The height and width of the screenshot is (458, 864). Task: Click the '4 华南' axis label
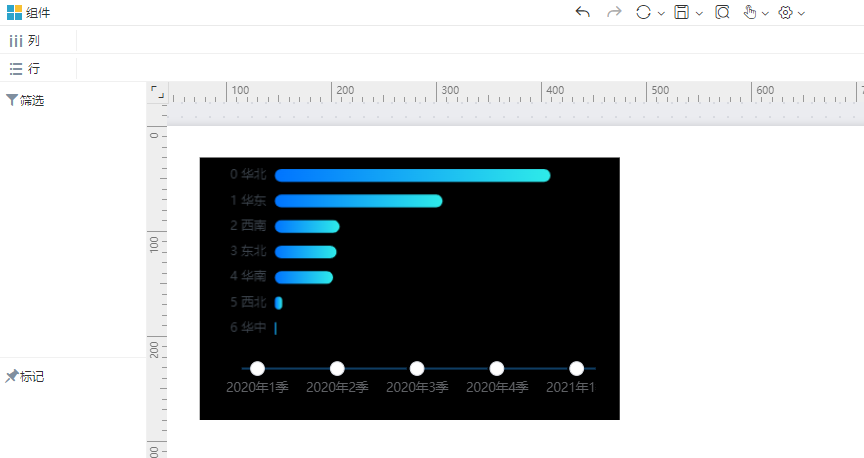pos(249,276)
